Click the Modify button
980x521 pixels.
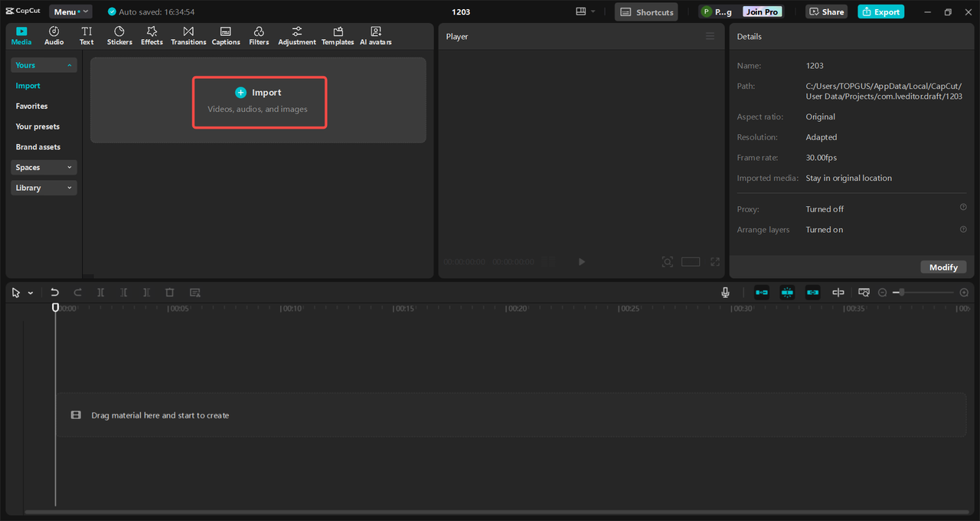[x=943, y=267]
